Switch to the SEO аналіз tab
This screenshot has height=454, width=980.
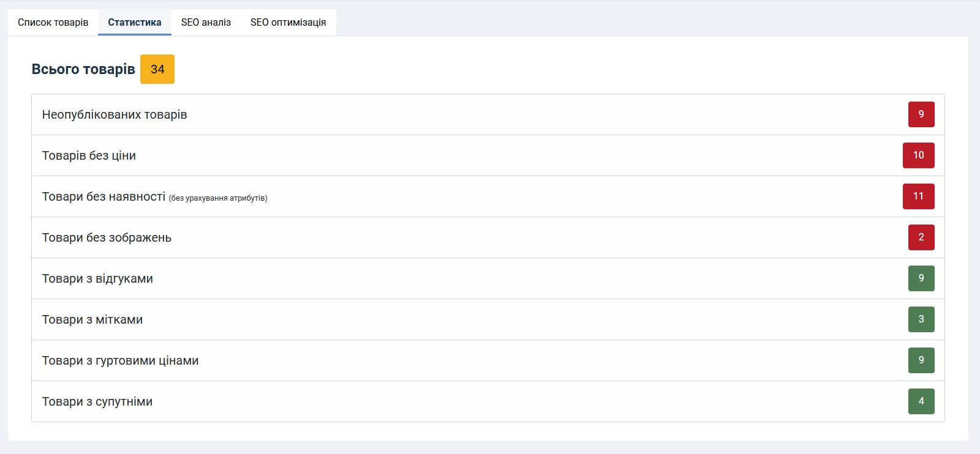tap(206, 23)
